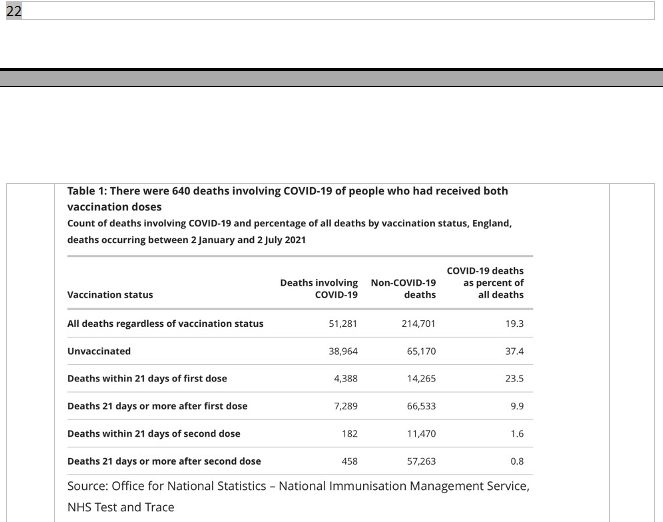Select the 'Deaths involving COVID-19' column header
Screen dimensions: 663x522
(x=319, y=289)
